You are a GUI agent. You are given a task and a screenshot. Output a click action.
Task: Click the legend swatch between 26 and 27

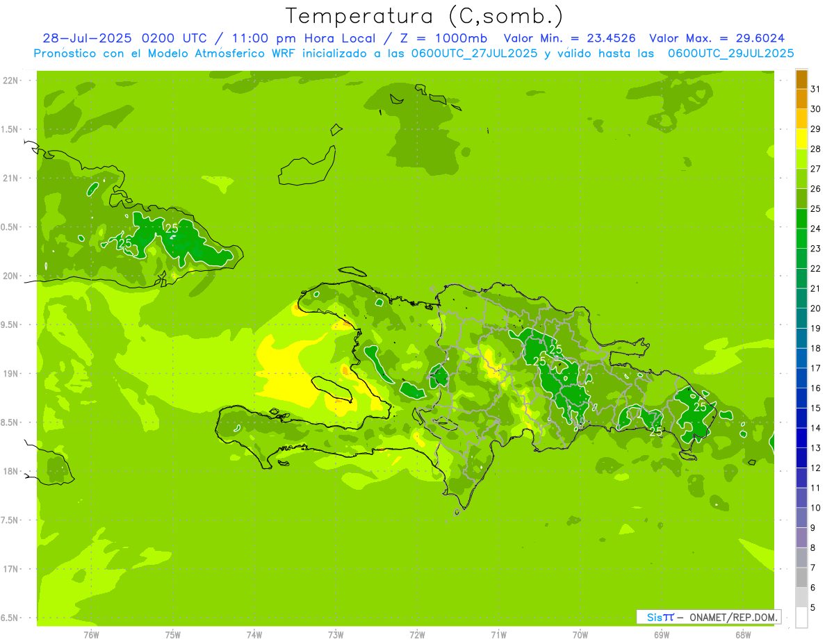click(x=801, y=178)
